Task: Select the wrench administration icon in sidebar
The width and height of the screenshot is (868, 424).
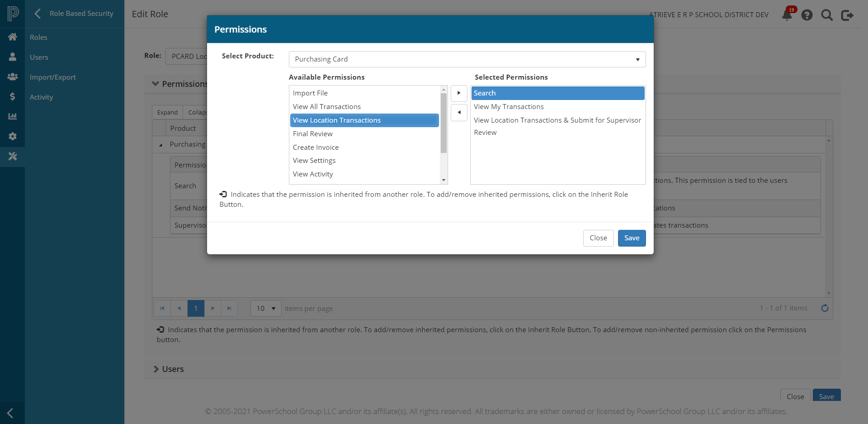Action: tap(13, 156)
